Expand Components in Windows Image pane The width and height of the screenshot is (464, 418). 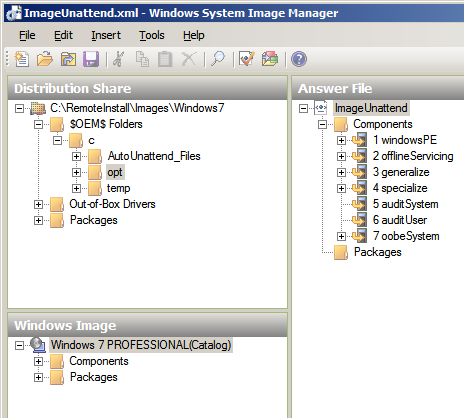point(38,361)
